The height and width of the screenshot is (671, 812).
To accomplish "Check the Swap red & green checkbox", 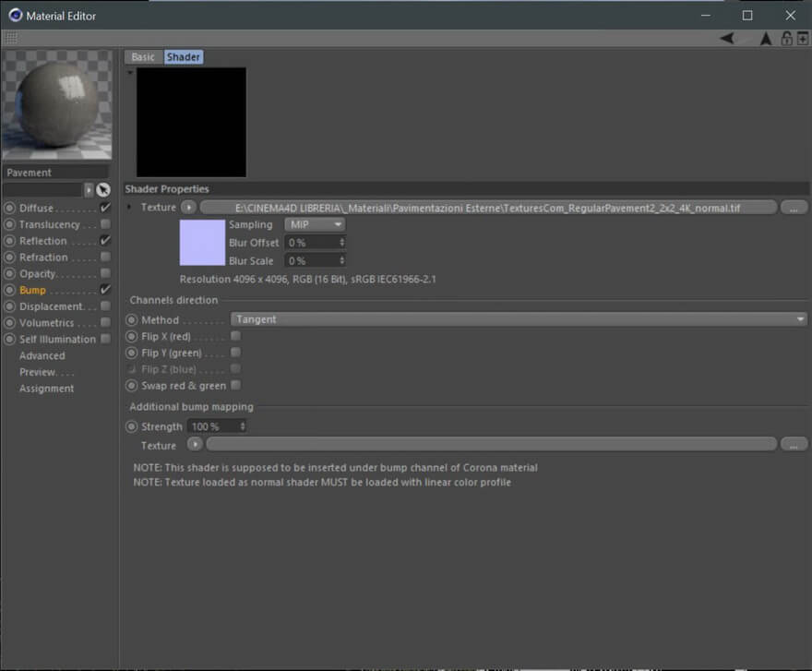I will coord(235,385).
